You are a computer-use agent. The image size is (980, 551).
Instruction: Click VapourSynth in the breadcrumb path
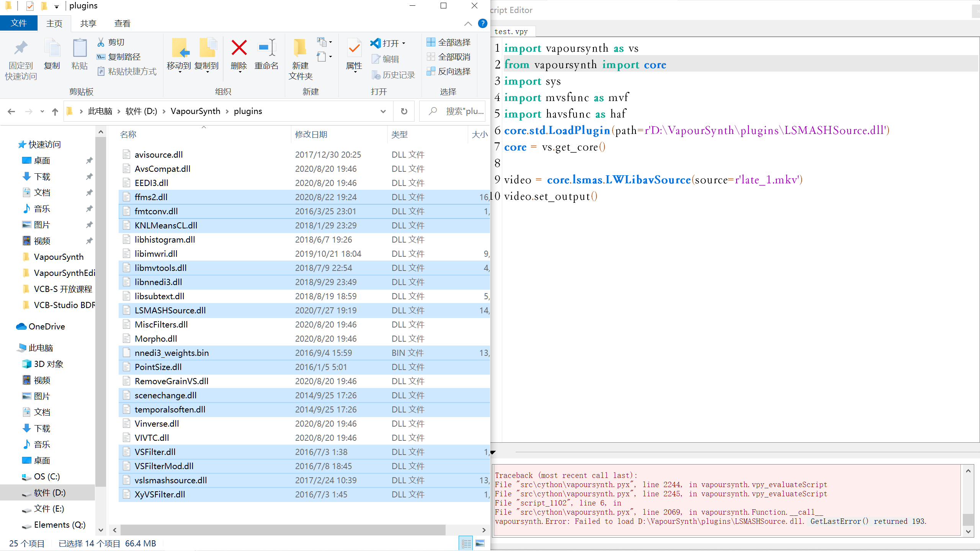pos(195,111)
